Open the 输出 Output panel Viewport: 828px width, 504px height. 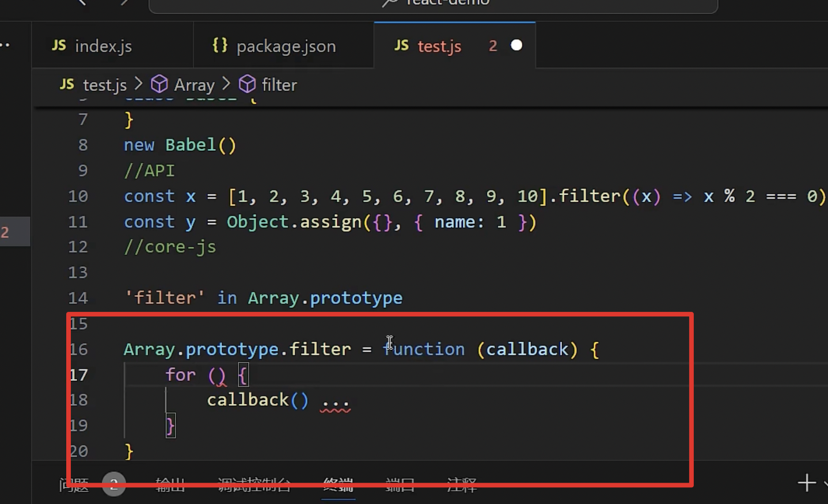[x=170, y=484]
